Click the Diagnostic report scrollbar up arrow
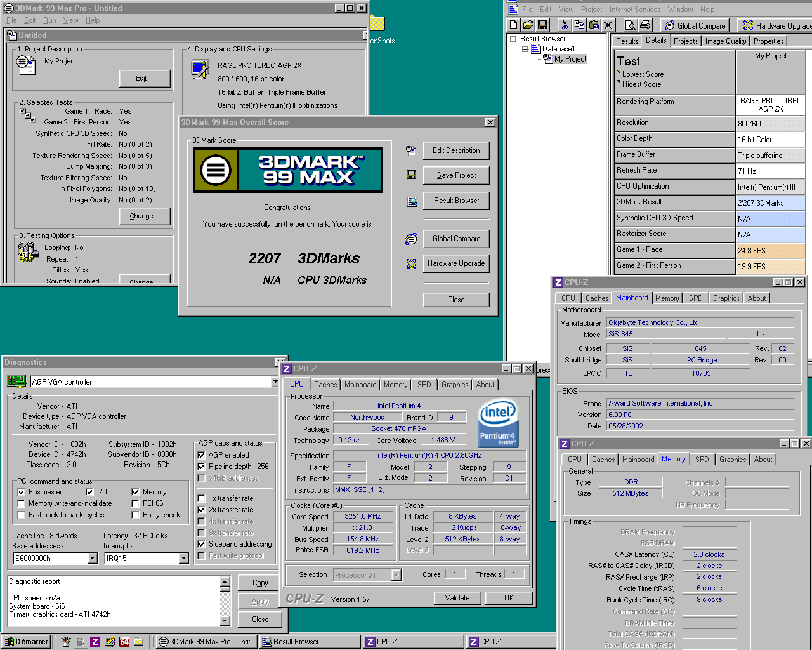The width and height of the screenshot is (812, 650). pos(225,581)
